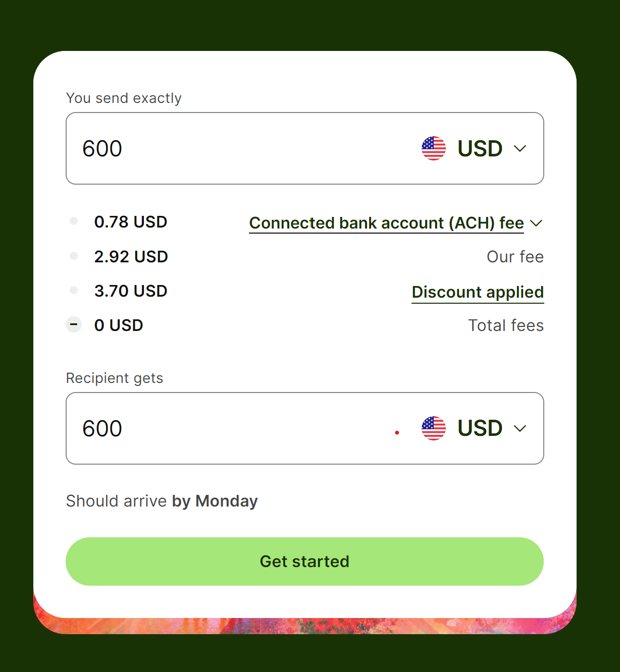Click the Recipient gets amount field

click(x=305, y=428)
